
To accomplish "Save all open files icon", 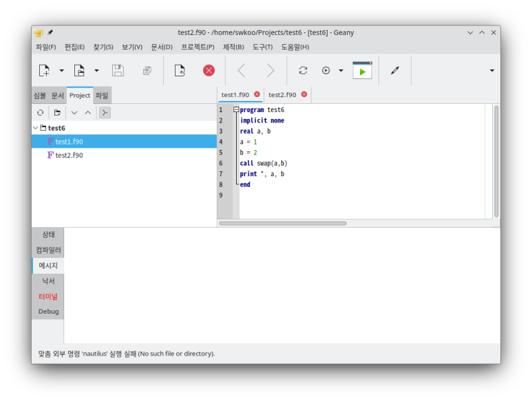I will click(x=147, y=71).
